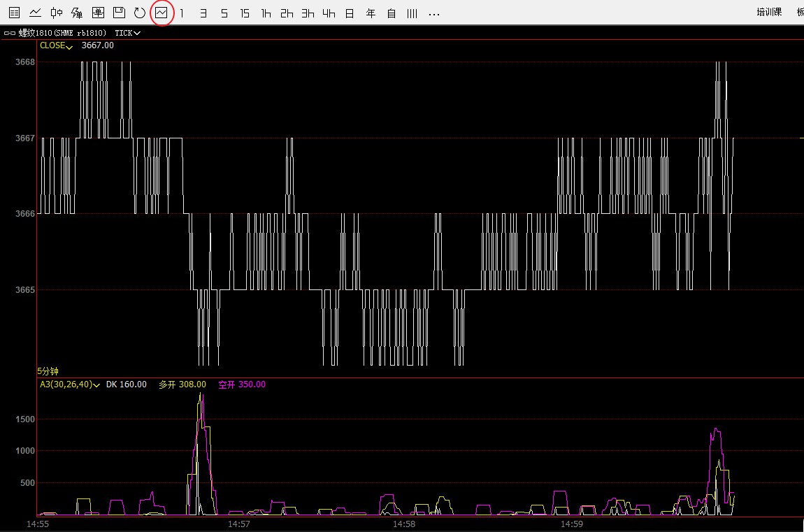Switch to the 15 minute period
Viewport: 804px width, 532px height.
pyautogui.click(x=244, y=13)
